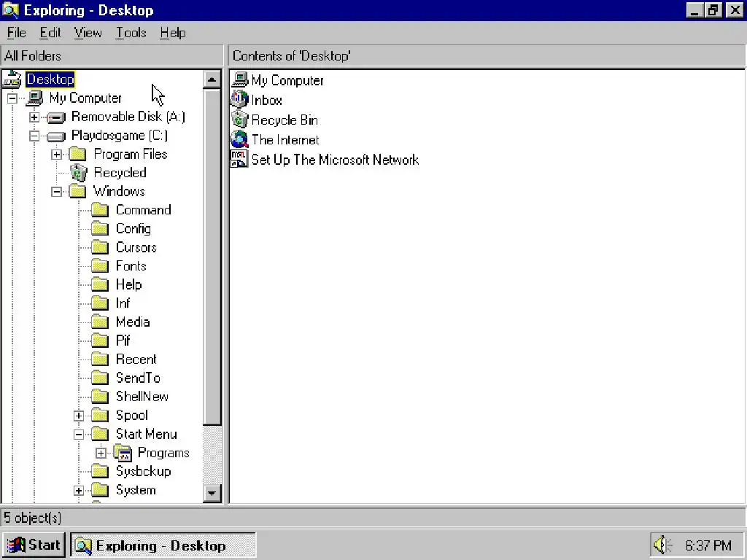Viewport: 747px width, 560px height.
Task: Click Exploring - Desktop taskbar button
Action: tap(163, 545)
